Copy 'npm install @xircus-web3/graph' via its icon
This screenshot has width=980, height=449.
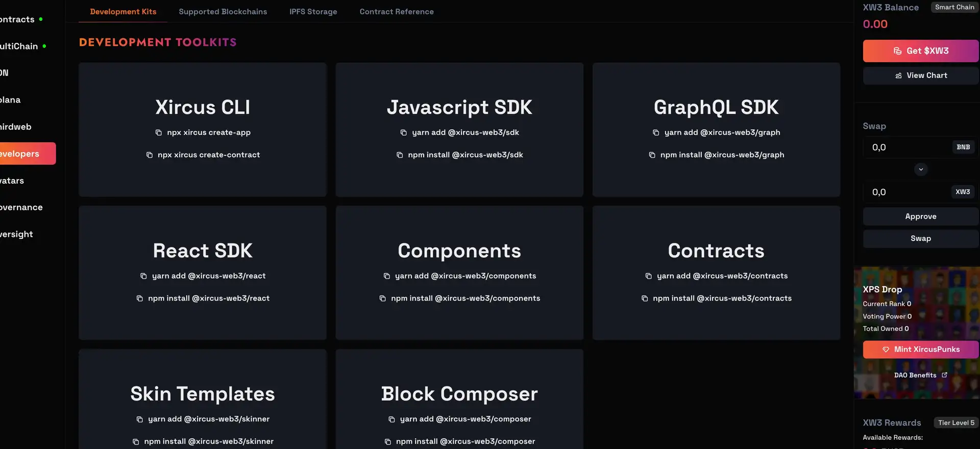[652, 155]
